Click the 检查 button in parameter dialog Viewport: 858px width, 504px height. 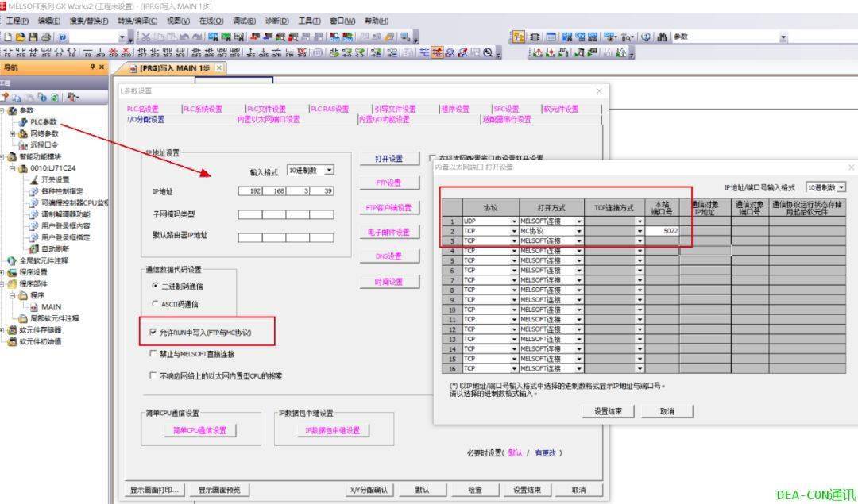pyautogui.click(x=475, y=490)
